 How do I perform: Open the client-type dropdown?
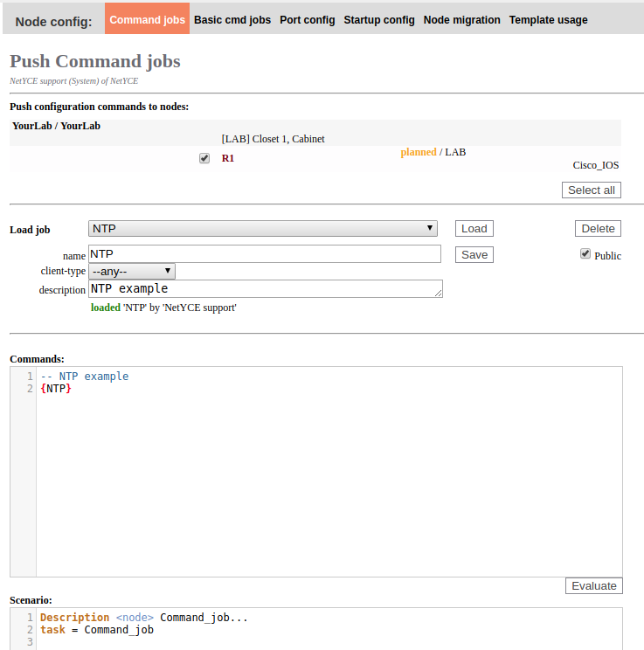pos(132,271)
